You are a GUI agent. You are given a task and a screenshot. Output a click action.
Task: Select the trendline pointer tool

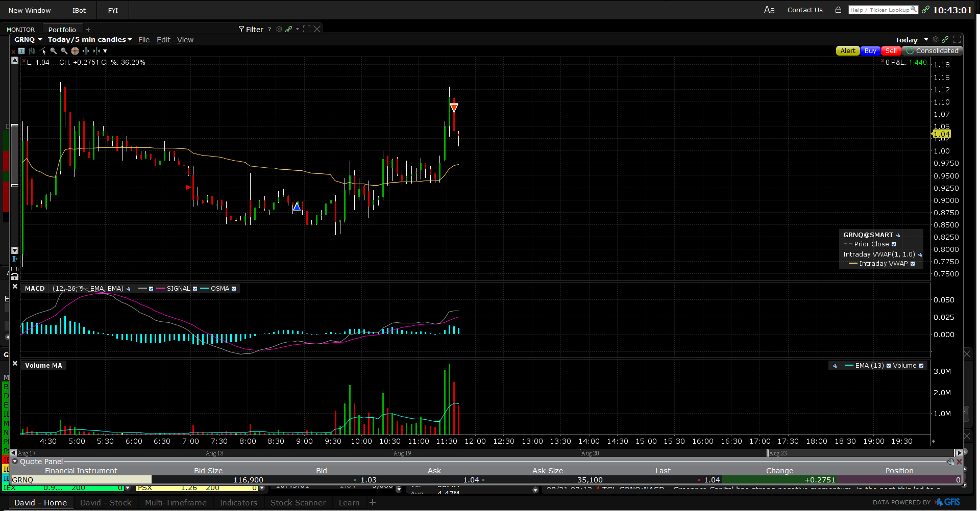(43, 51)
